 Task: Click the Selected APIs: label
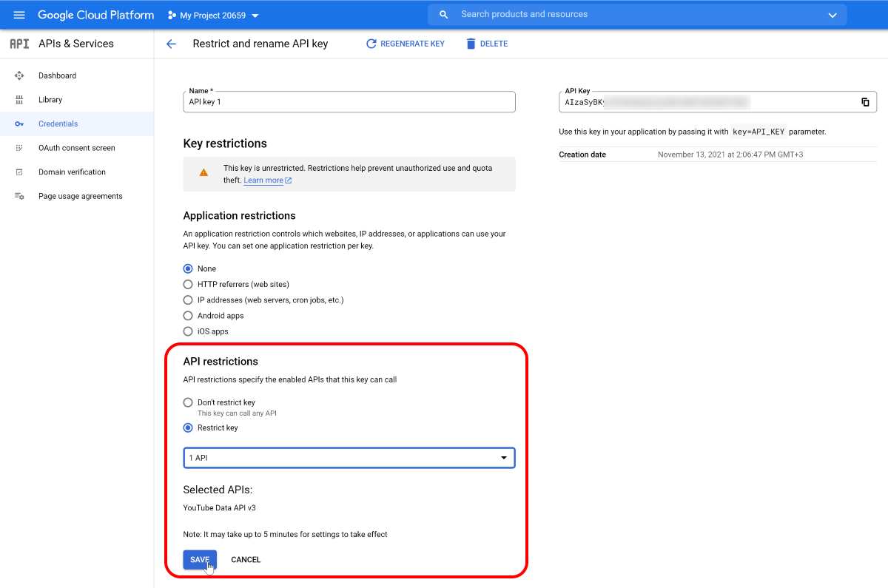[218, 490]
